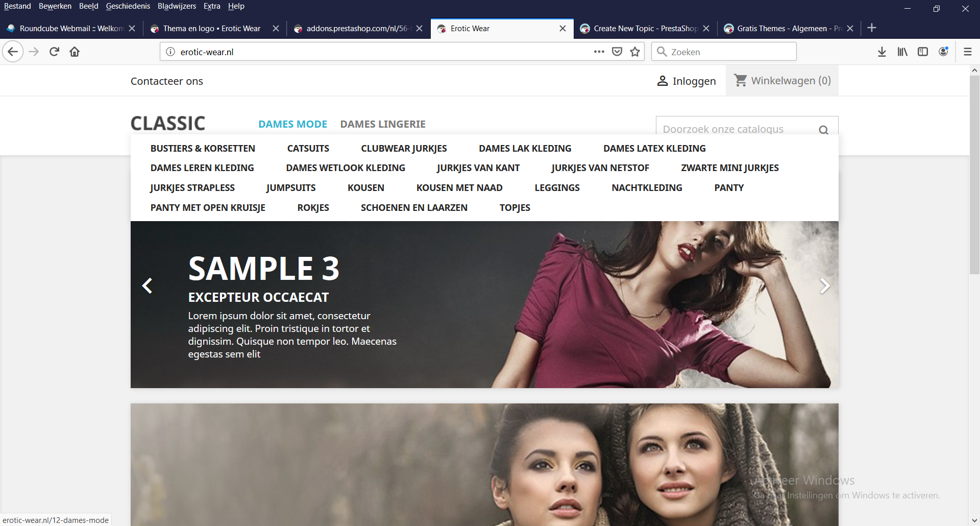Reload the current page
The width and height of the screenshot is (980, 526).
point(54,52)
